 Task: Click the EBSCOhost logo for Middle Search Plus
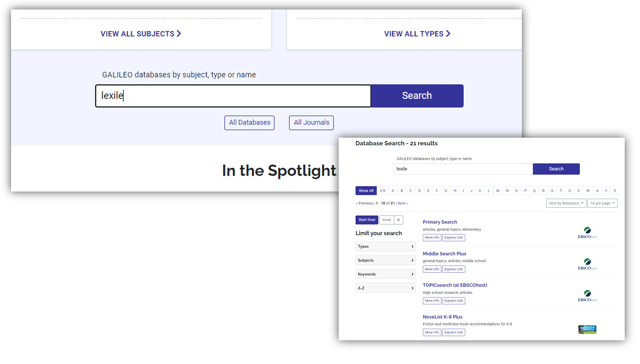click(587, 264)
